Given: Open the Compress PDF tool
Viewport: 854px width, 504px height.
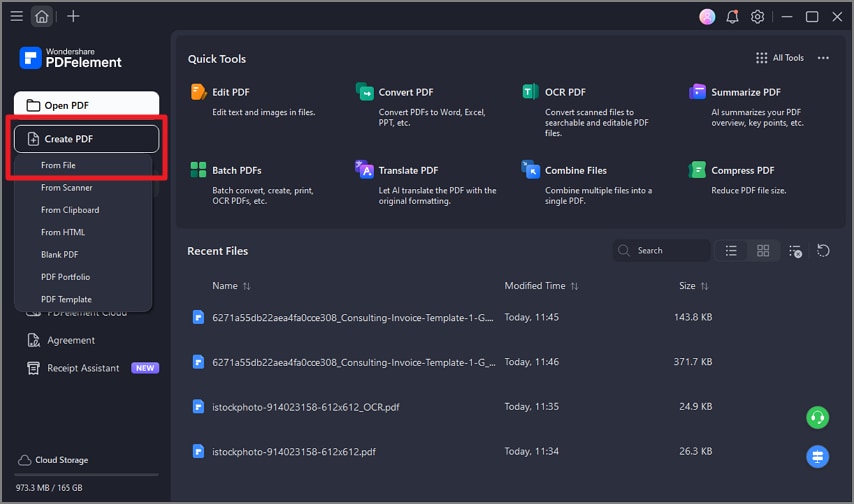Looking at the screenshot, I should [x=742, y=170].
